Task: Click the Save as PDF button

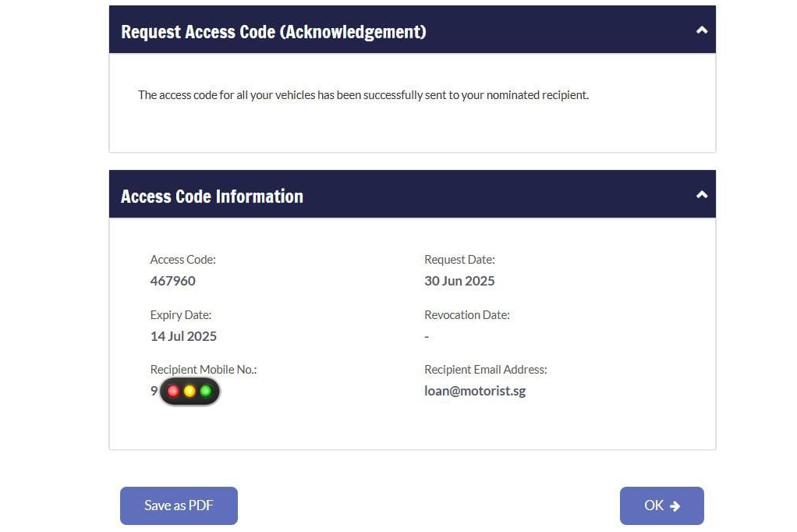Action: [179, 505]
